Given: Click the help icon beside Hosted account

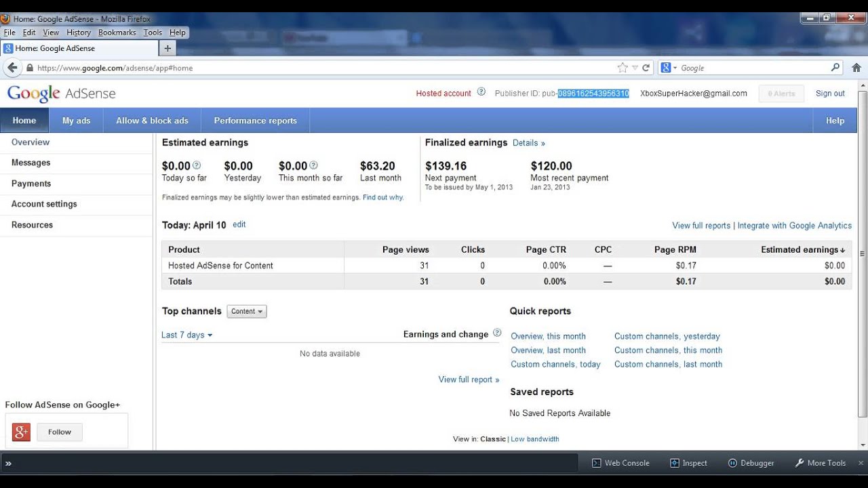Looking at the screenshot, I should click(481, 92).
